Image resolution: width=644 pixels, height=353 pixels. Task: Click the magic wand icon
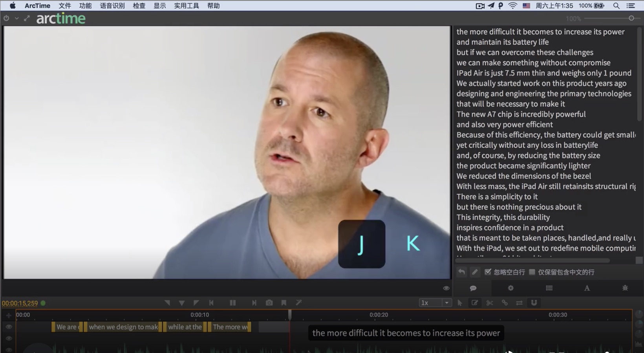coord(299,303)
